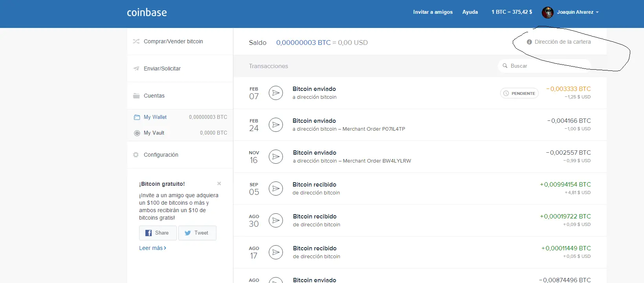
Task: Click icon for Ago 30 received transaction
Action: [x=276, y=220]
